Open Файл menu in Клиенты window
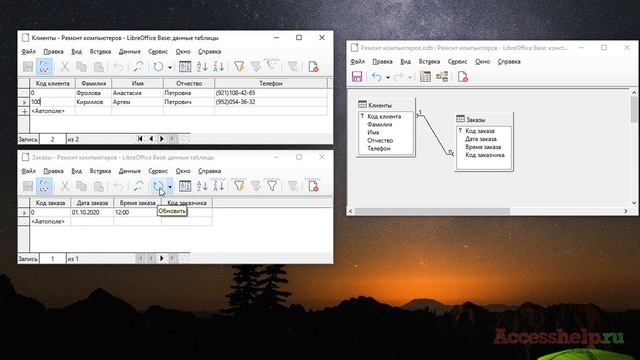This screenshot has height=360, width=640. [x=28, y=51]
